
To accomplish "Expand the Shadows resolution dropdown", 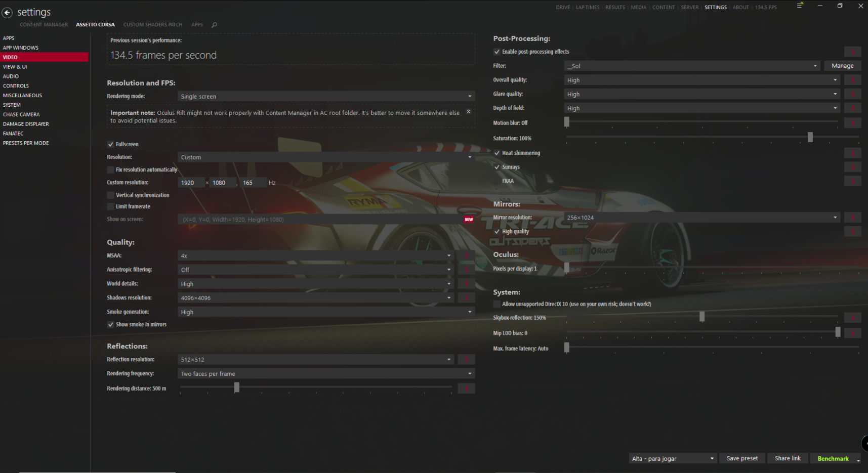I will [316, 298].
